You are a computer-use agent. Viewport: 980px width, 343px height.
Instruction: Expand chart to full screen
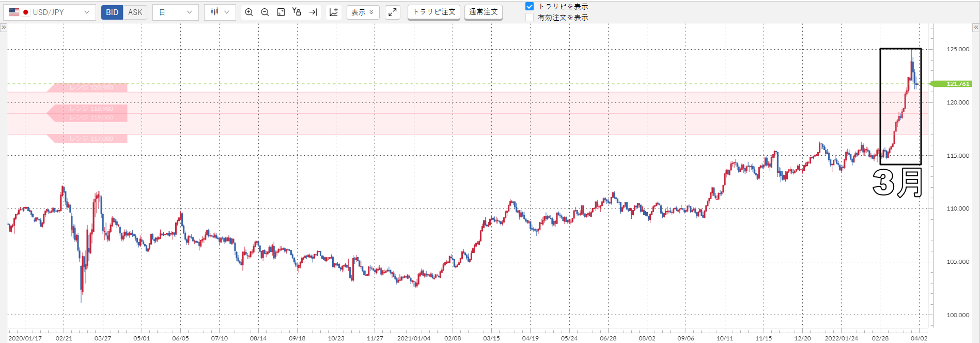pyautogui.click(x=393, y=12)
